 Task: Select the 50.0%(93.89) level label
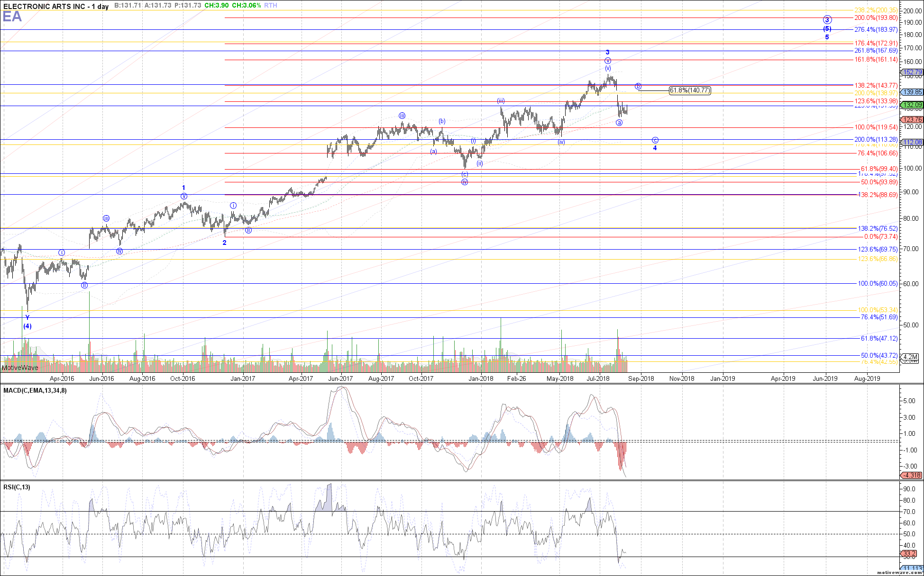pos(879,182)
